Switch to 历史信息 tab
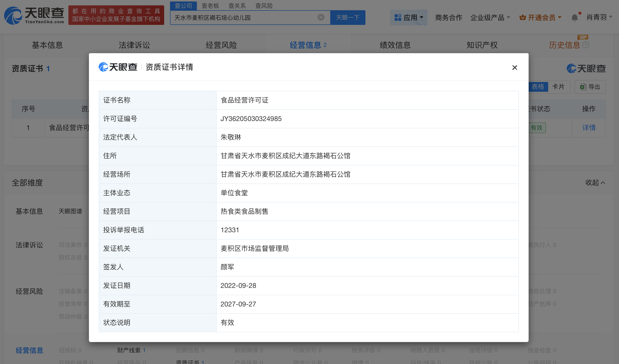 (564, 45)
